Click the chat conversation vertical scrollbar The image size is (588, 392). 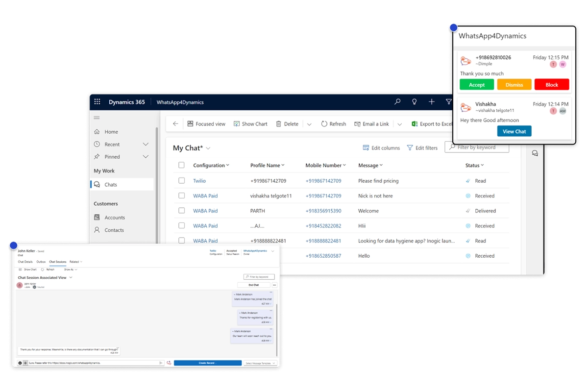pyautogui.click(x=277, y=329)
